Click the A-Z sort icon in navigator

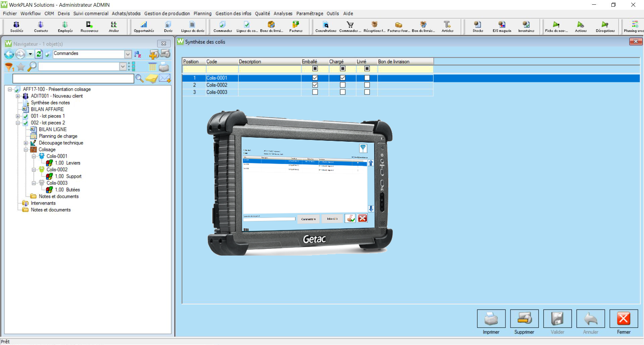coord(138,54)
